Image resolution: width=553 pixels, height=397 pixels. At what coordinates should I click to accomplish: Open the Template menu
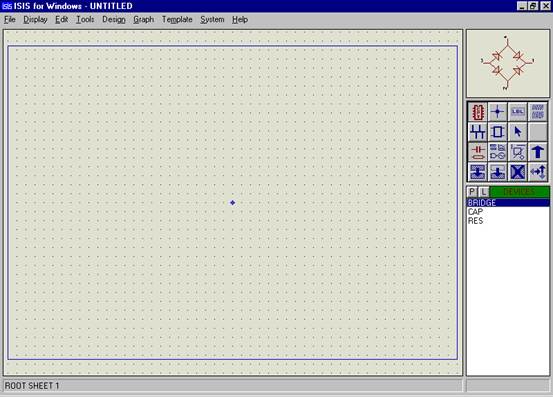(x=177, y=20)
